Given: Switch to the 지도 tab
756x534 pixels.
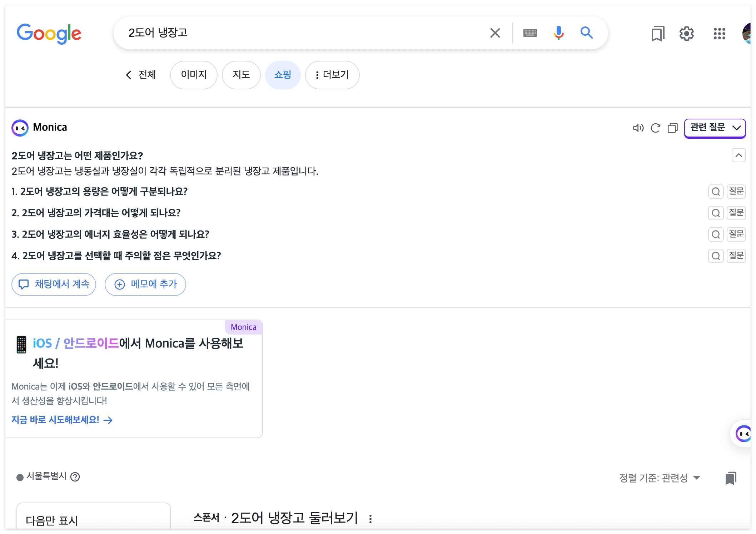Looking at the screenshot, I should pyautogui.click(x=241, y=75).
